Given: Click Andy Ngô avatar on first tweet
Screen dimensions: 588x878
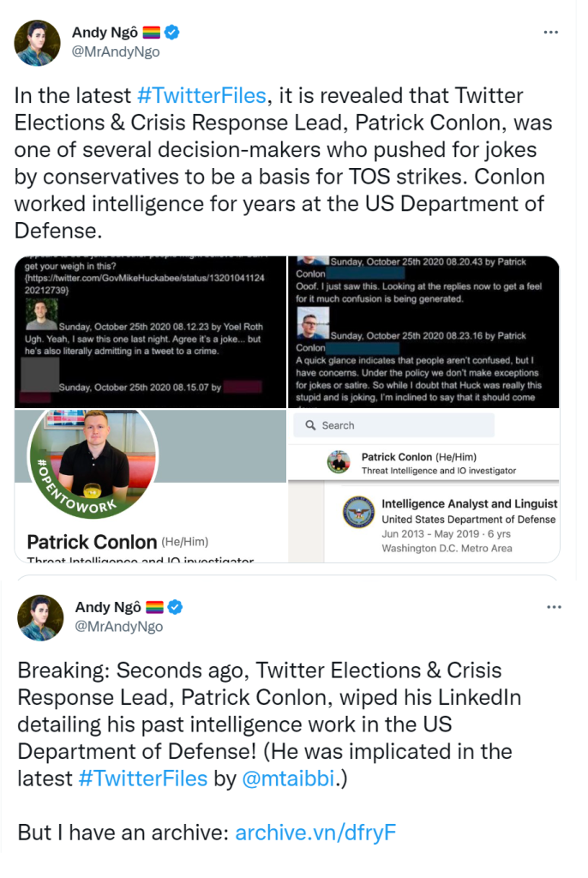Looking at the screenshot, I should [x=38, y=43].
